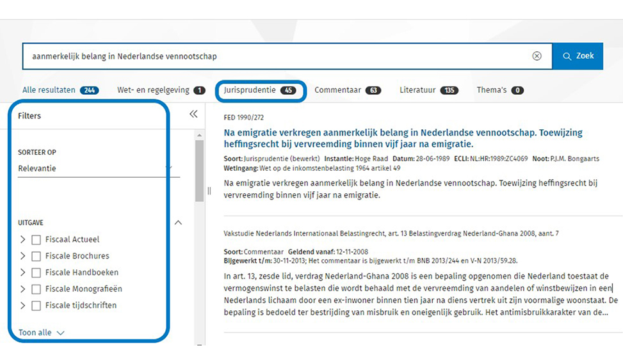This screenshot has height=364, width=623.
Task: Tick the Fiscale Brochures checkbox
Action: pos(36,257)
